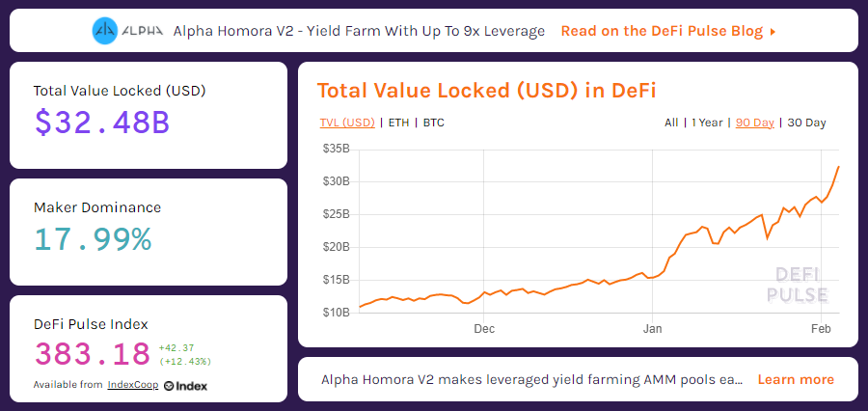Click the Alpha Homora V2 description text
The image size is (868, 411).
click(x=530, y=380)
